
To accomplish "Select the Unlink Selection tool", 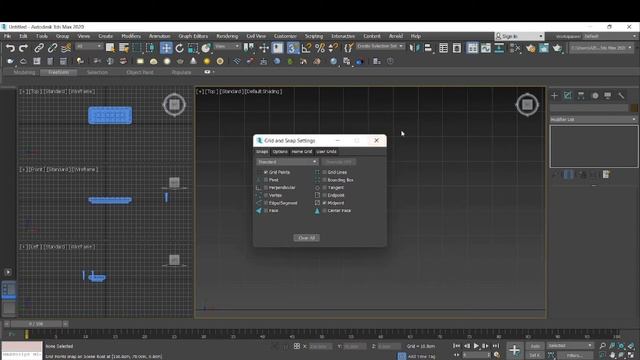I will click(x=52, y=48).
